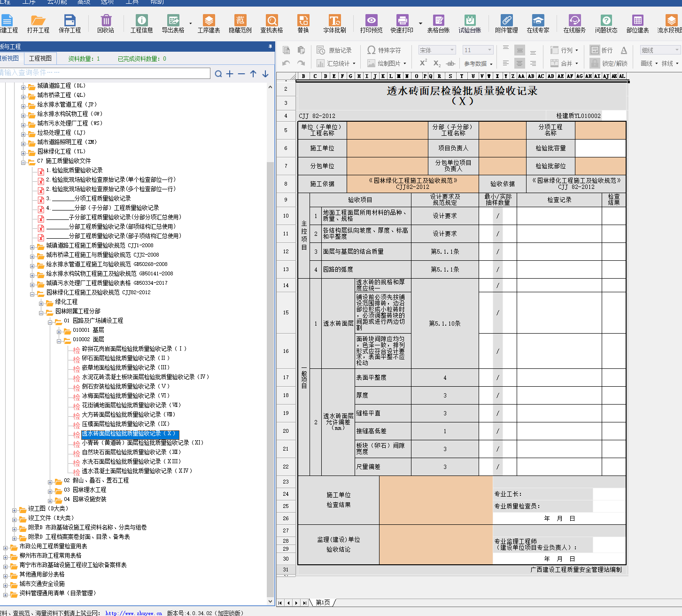This screenshot has height=616, width=682.
Task: Open the 宋体 font dropdown
Action: pos(437,50)
